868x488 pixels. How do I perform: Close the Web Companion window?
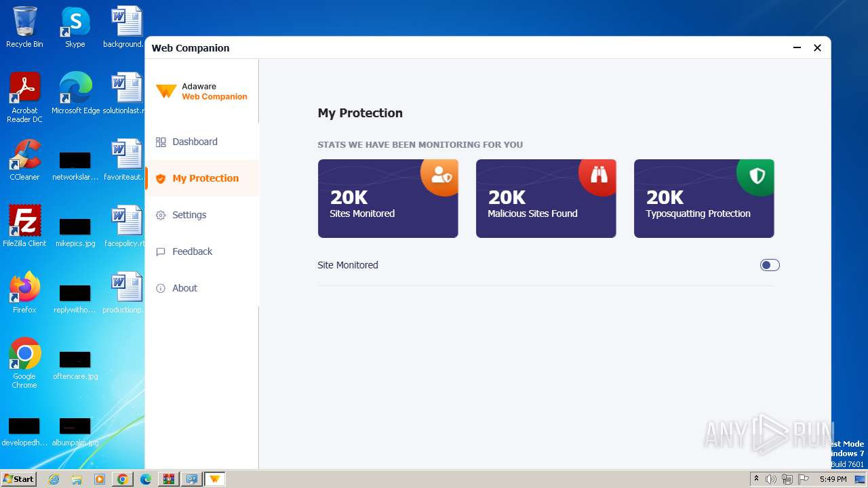click(817, 47)
